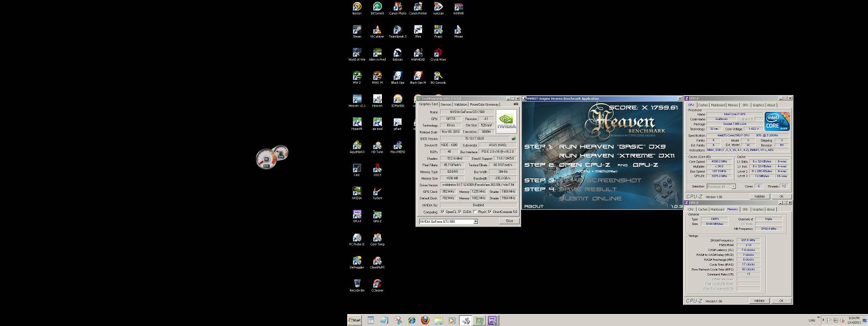Open Batman game shortcut
The width and height of the screenshot is (868, 326).
[398, 54]
